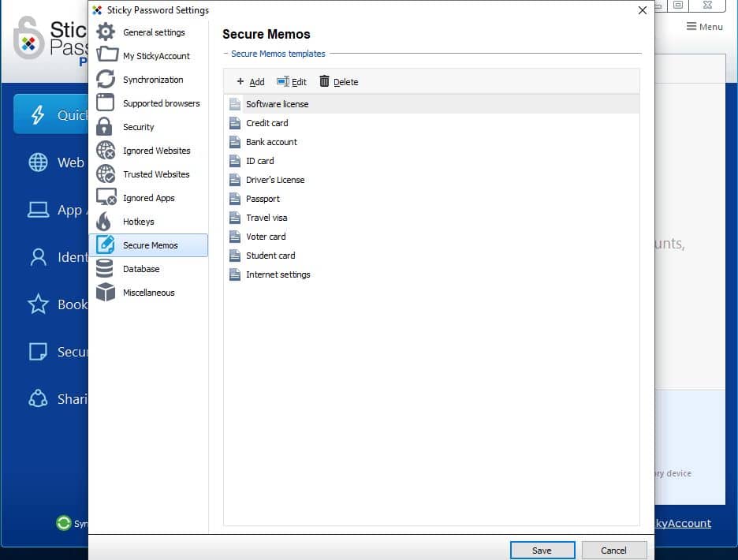738x560 pixels.
Task: Select the ID card template name
Action: 260,161
